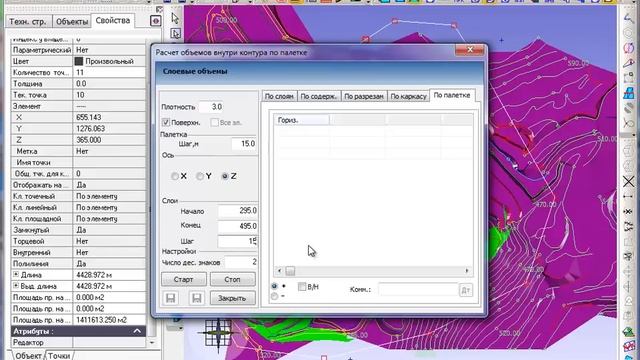Screen dimensions: 640x360
Task: Click the Старт button
Action: [x=184, y=280]
